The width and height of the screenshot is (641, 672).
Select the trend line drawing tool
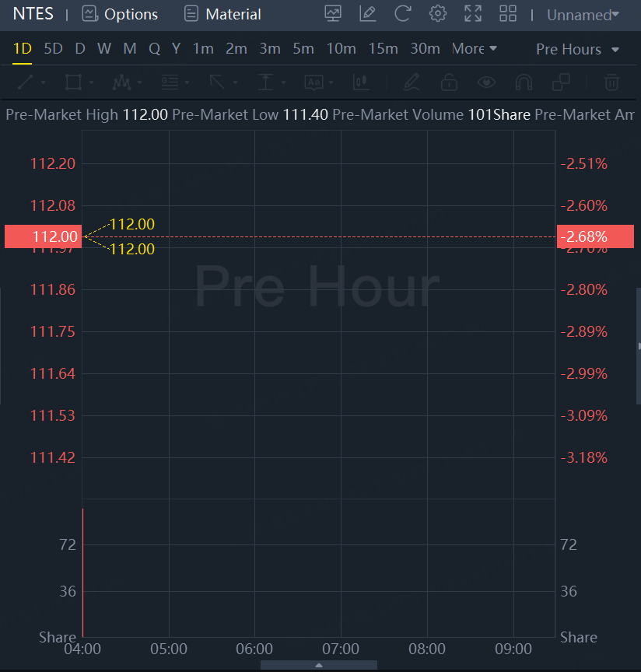pyautogui.click(x=25, y=82)
